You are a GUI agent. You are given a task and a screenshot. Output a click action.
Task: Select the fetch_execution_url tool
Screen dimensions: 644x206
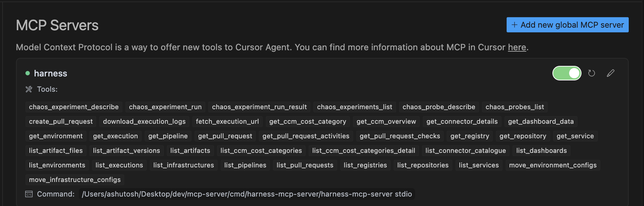(x=228, y=122)
